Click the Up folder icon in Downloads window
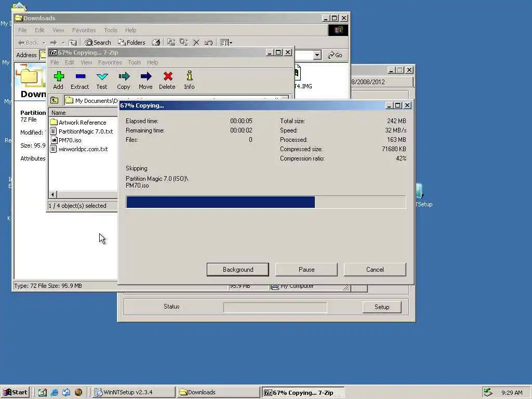532x399 pixels. 72,43
